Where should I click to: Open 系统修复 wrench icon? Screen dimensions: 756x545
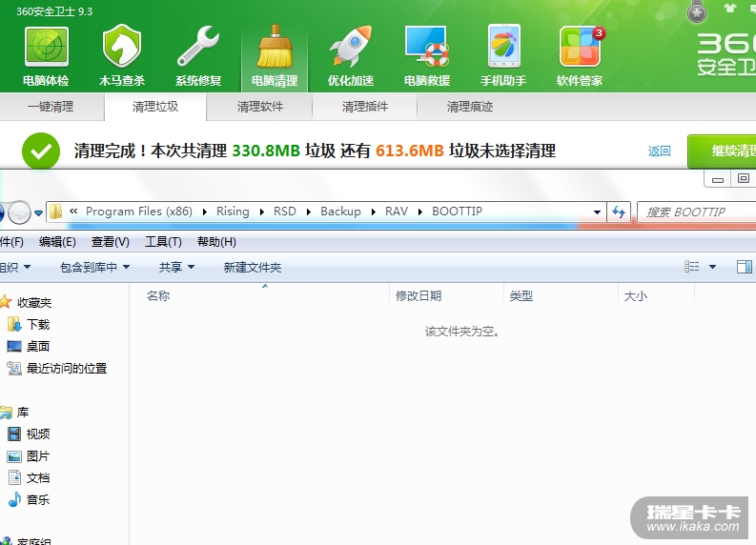coord(198,47)
